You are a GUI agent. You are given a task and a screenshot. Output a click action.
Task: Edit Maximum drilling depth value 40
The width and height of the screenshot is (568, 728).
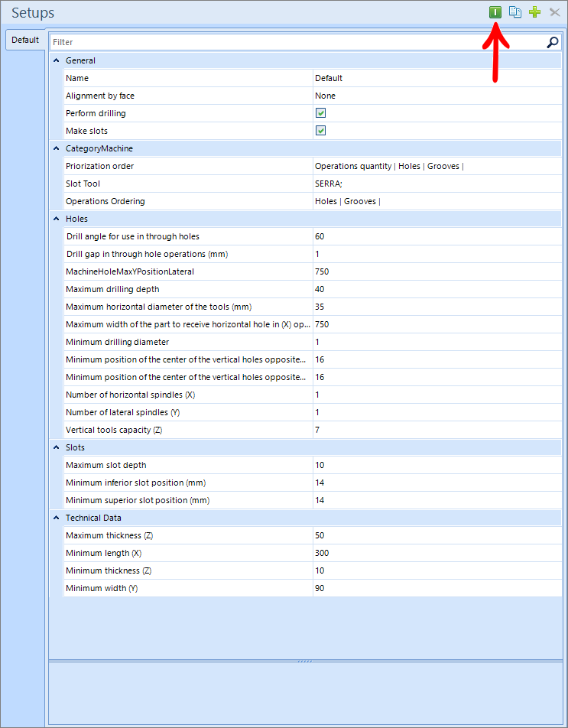437,289
